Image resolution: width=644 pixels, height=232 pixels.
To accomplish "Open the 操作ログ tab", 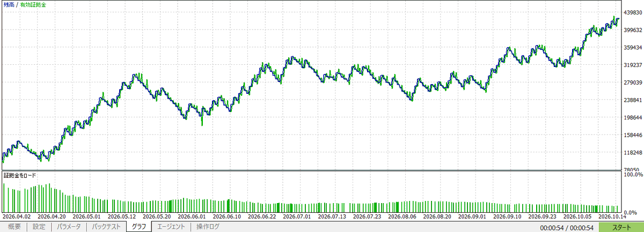I will [x=208, y=227].
